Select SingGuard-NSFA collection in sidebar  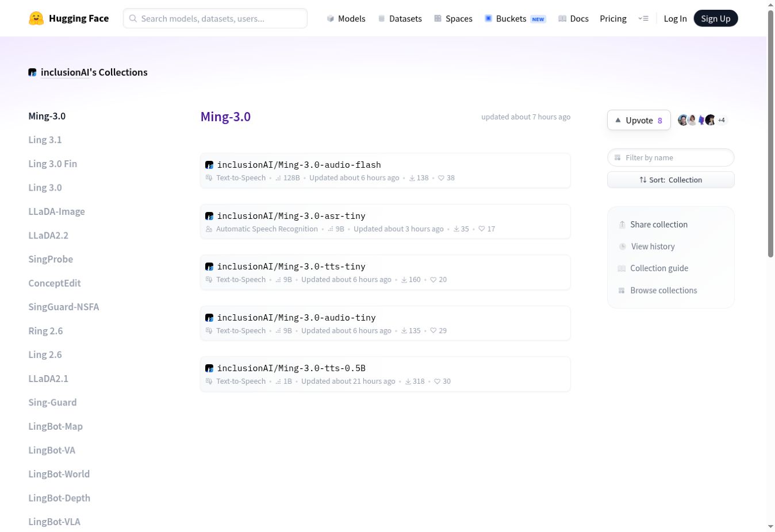coord(64,307)
